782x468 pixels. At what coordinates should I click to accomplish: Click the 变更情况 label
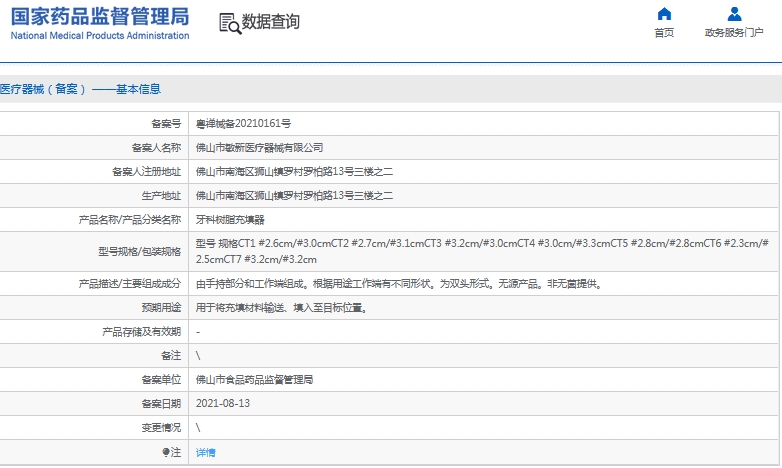[x=161, y=428]
